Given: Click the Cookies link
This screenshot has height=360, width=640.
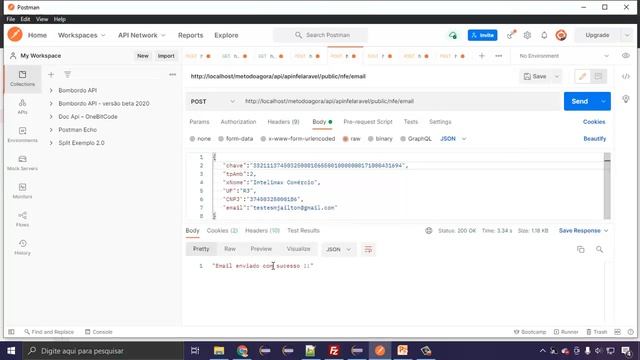Looking at the screenshot, I should tap(594, 122).
